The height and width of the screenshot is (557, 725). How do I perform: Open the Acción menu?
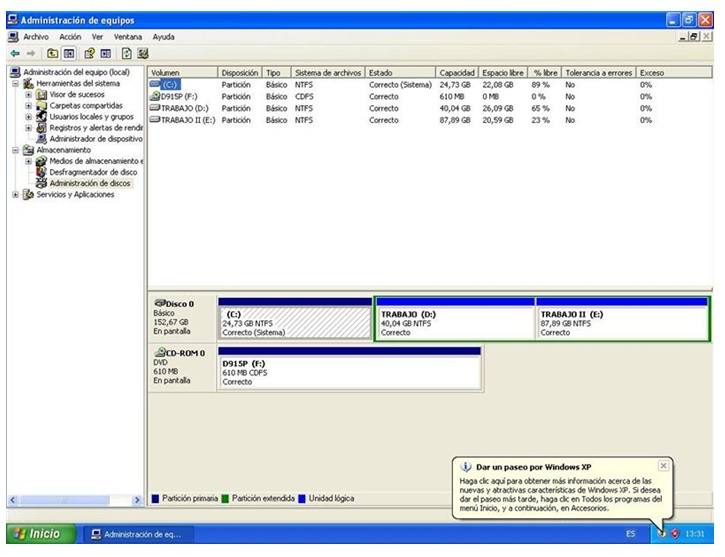[64, 36]
